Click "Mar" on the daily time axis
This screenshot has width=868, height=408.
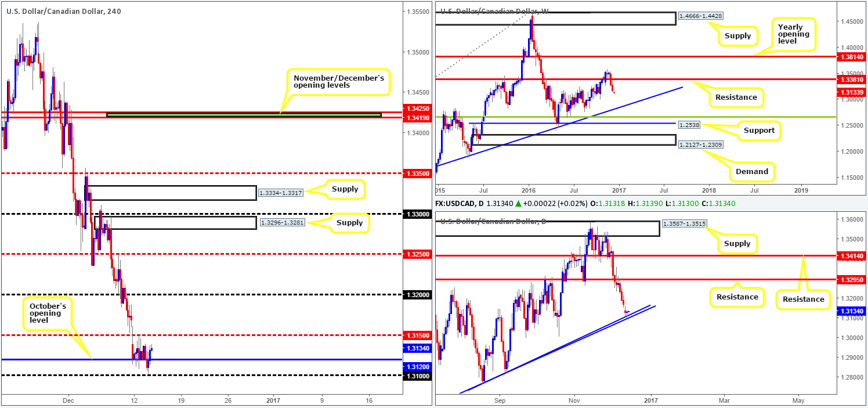point(724,400)
